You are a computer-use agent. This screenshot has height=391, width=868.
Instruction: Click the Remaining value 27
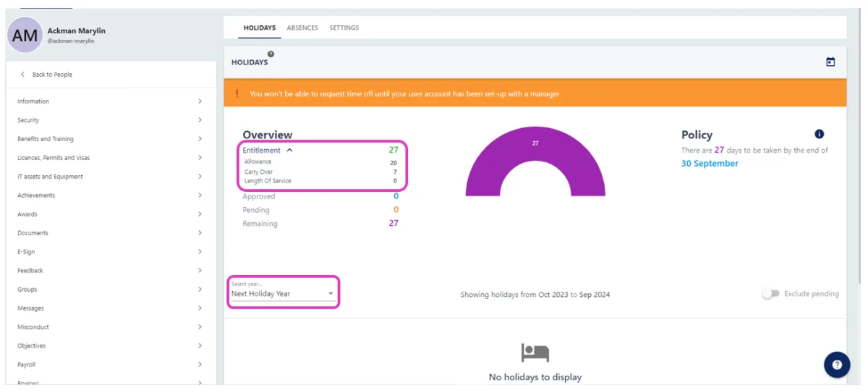[393, 223]
